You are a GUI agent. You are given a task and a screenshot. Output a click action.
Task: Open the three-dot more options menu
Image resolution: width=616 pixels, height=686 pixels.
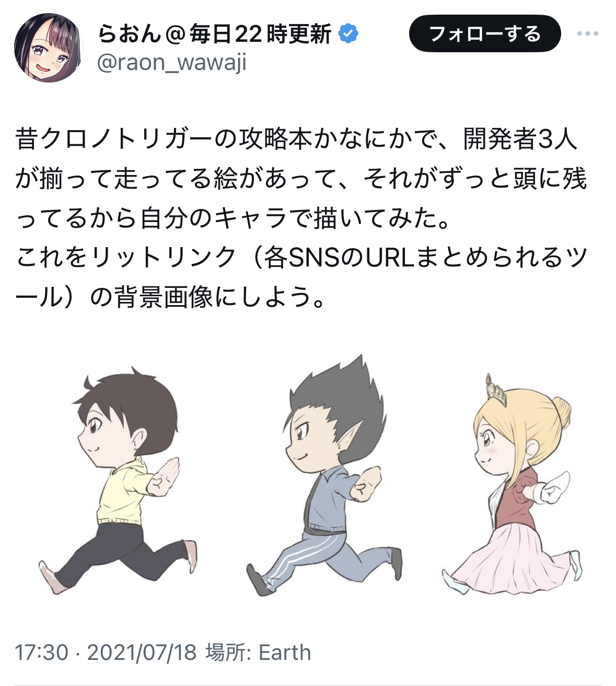click(588, 34)
